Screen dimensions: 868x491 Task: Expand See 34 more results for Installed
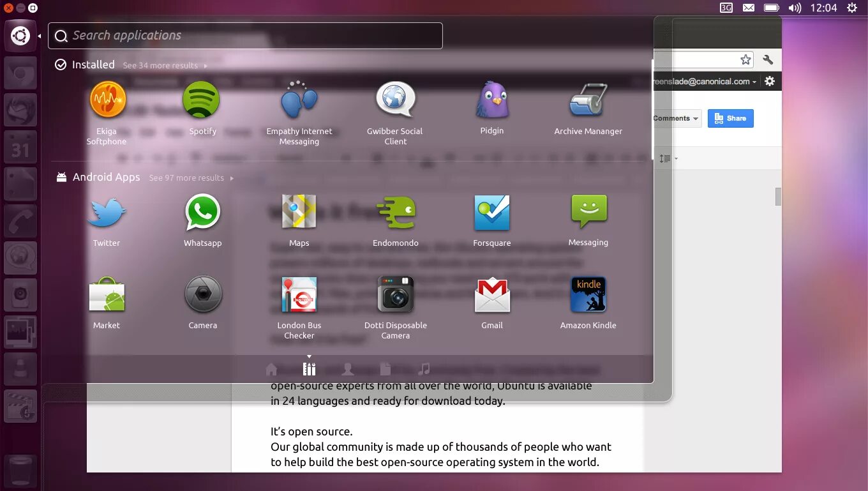coord(165,66)
